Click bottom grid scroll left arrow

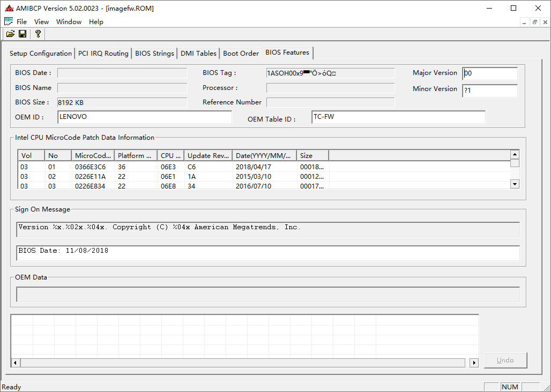point(16,363)
